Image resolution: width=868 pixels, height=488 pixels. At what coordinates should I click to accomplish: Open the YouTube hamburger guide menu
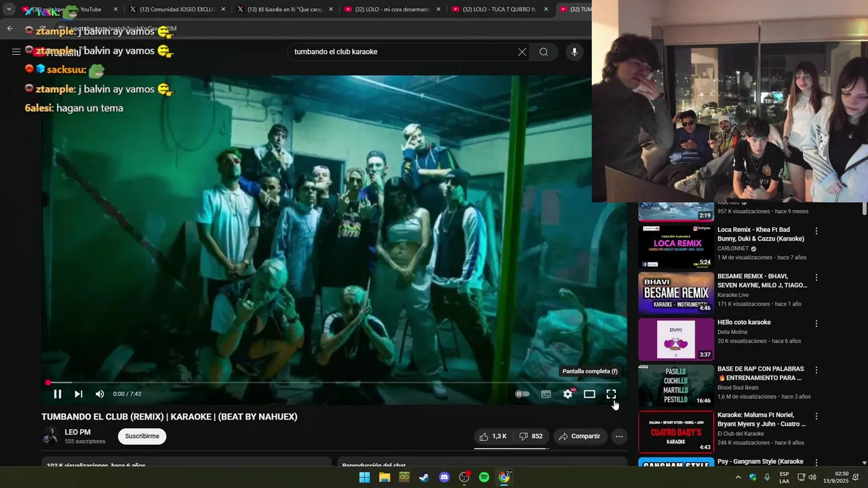pyautogui.click(x=16, y=52)
